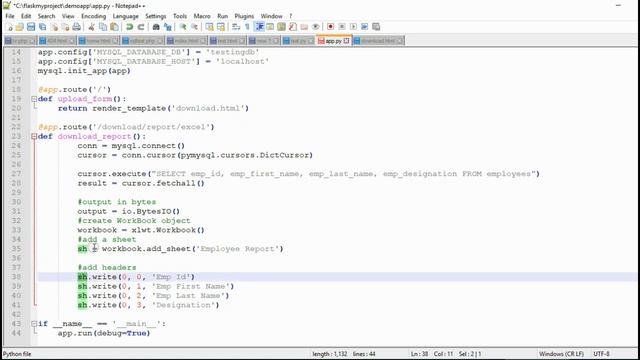Open the Search menu
Screen dimensions: 640x360
point(46,16)
